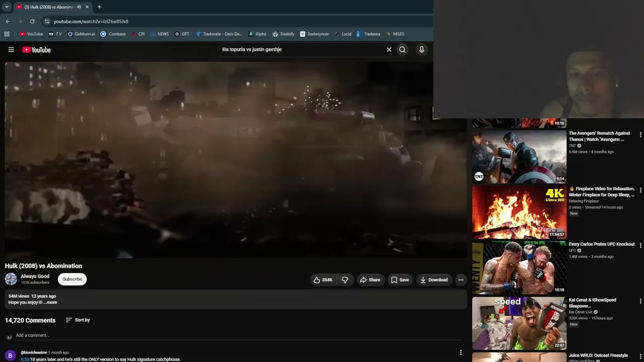Go back with the browser back arrow
The image size is (644, 362).
tap(8, 22)
